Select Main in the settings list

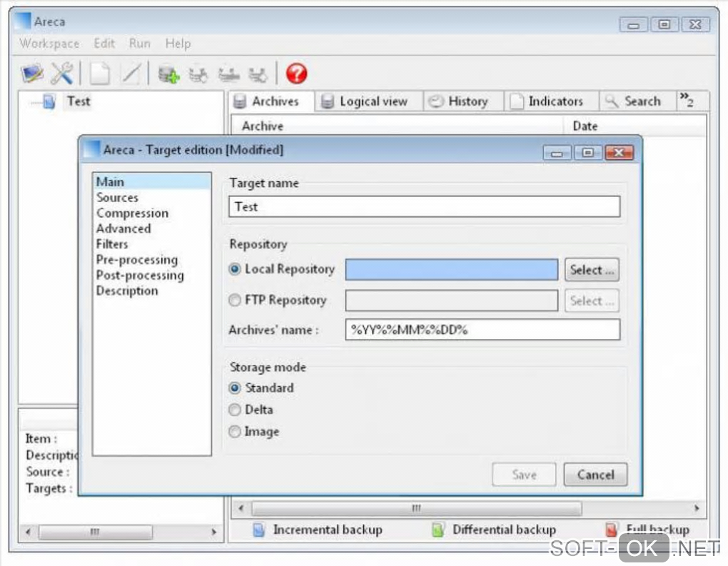pos(152,181)
